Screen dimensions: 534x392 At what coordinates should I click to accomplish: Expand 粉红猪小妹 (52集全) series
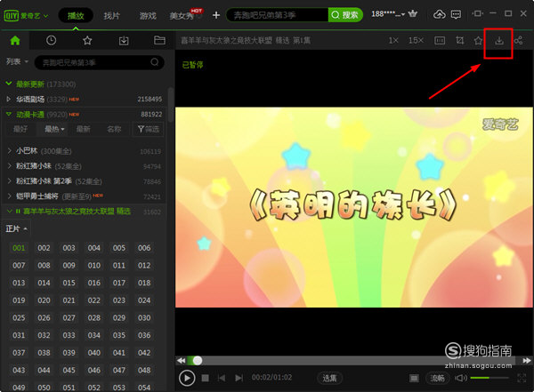point(10,166)
